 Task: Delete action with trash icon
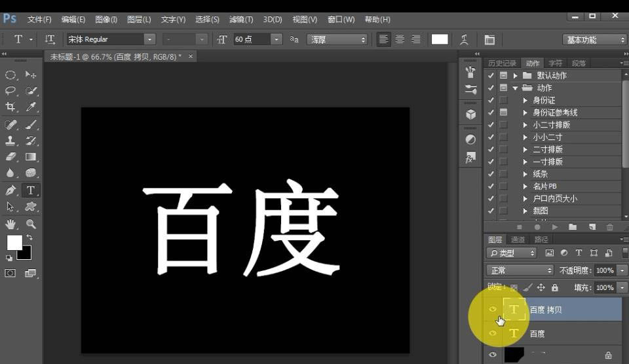610,227
